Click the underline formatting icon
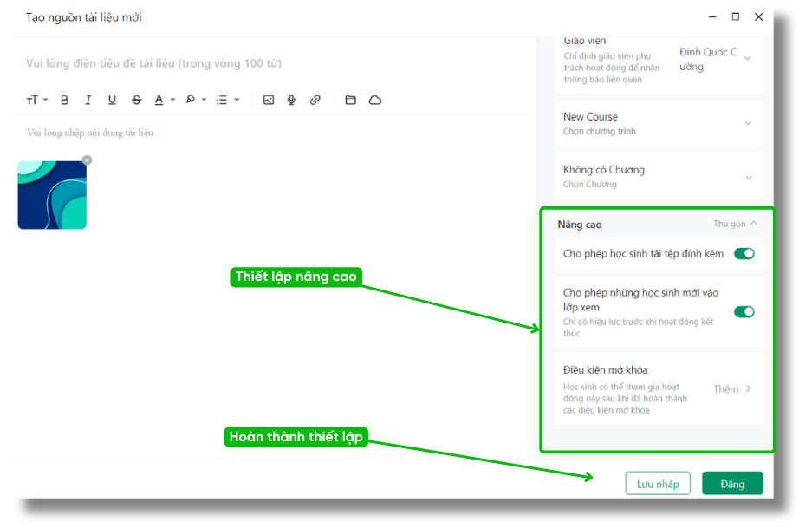Image resolution: width=812 pixels, height=528 pixels. (x=112, y=101)
